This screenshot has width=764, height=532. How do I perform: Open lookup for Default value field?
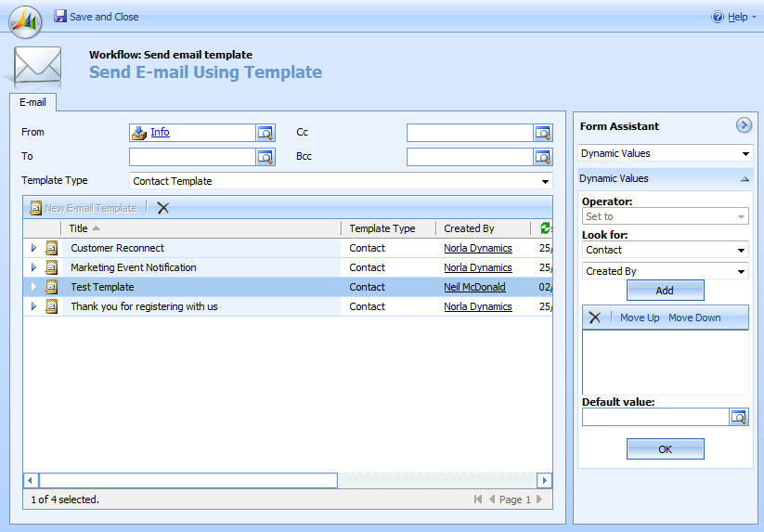tap(739, 418)
